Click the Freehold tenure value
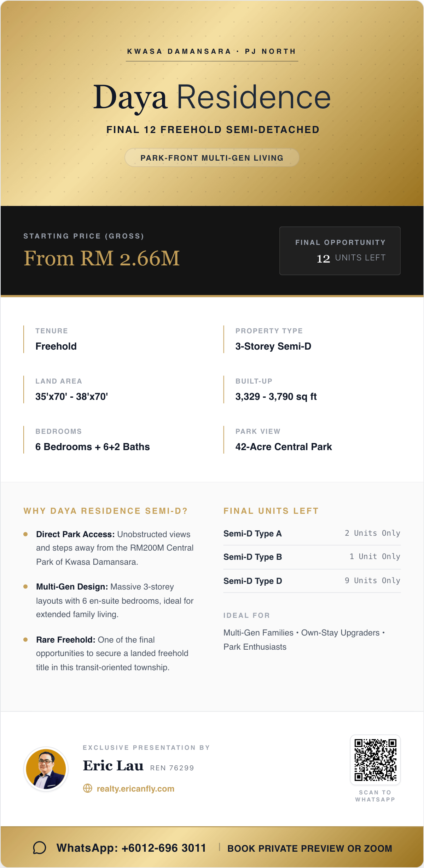The width and height of the screenshot is (424, 868). 56,346
